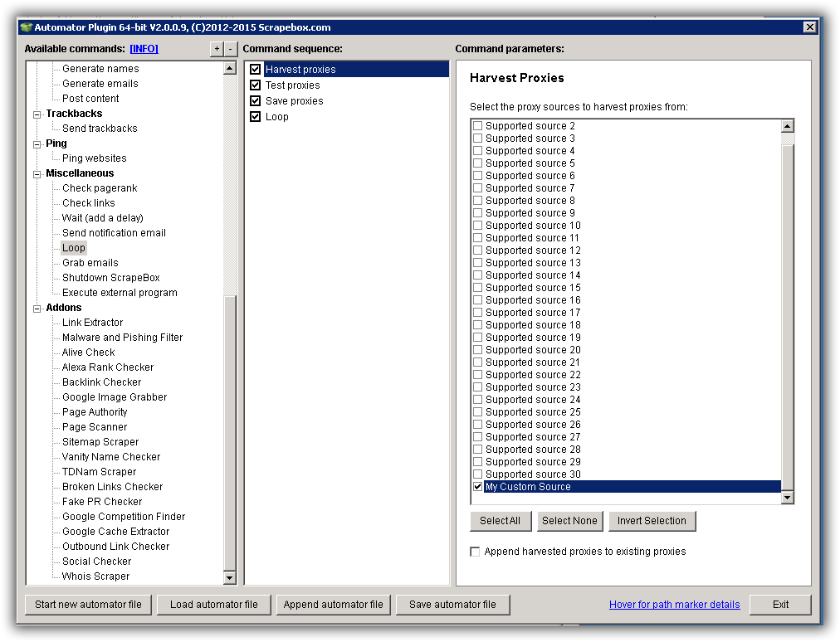This screenshot has width=840, height=642.
Task: Select Loop in available commands tree
Action: tap(73, 248)
